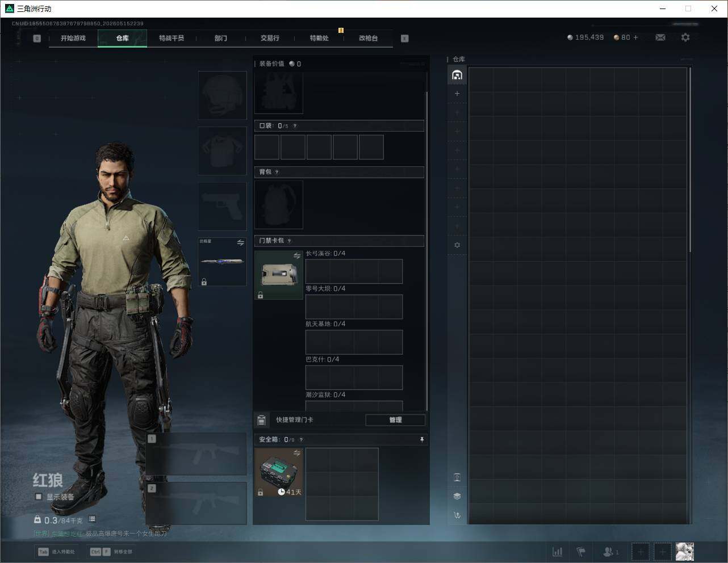Click the player avatar in bottom corner

685,552
